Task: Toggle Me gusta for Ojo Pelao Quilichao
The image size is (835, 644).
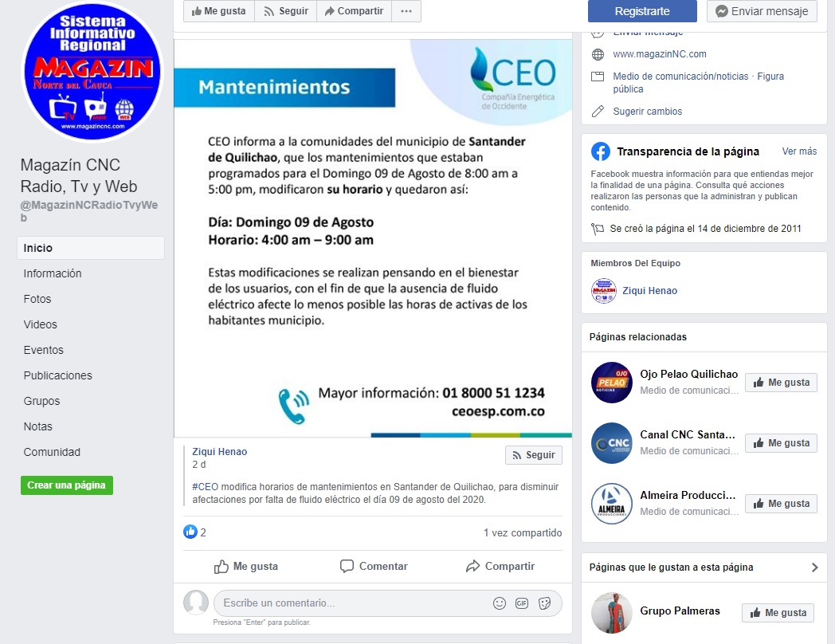Action: coord(781,383)
